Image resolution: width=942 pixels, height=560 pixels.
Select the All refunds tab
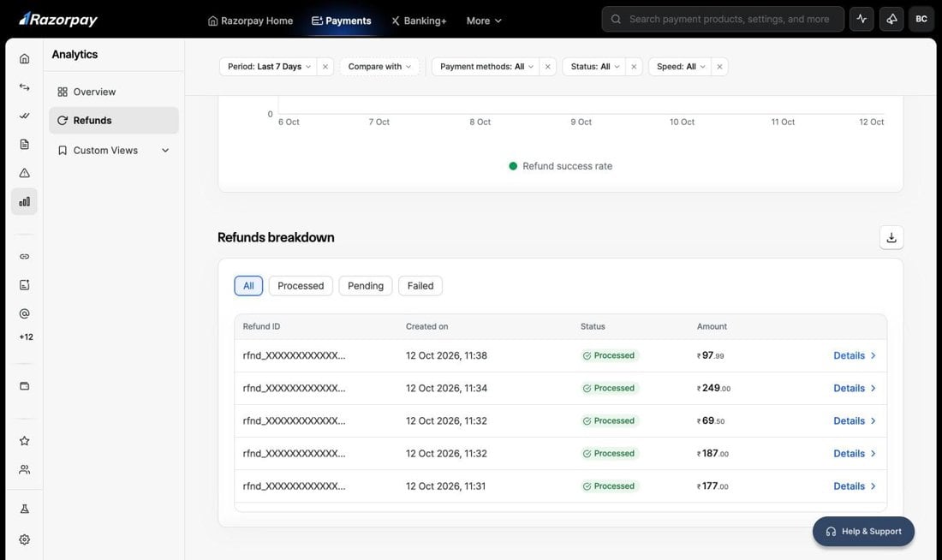[x=248, y=286]
